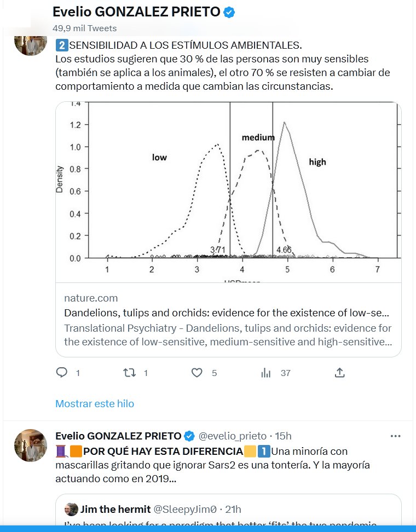Viewport: 416px width, 532px height.
Task: View tweet analytics bar-chart icon
Action: (x=267, y=373)
